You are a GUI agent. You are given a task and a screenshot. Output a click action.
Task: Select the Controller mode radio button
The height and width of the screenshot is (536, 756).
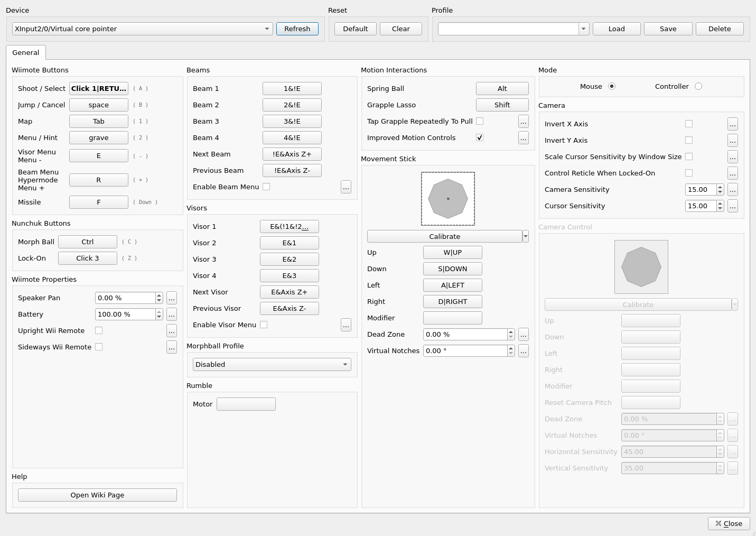pyautogui.click(x=698, y=87)
